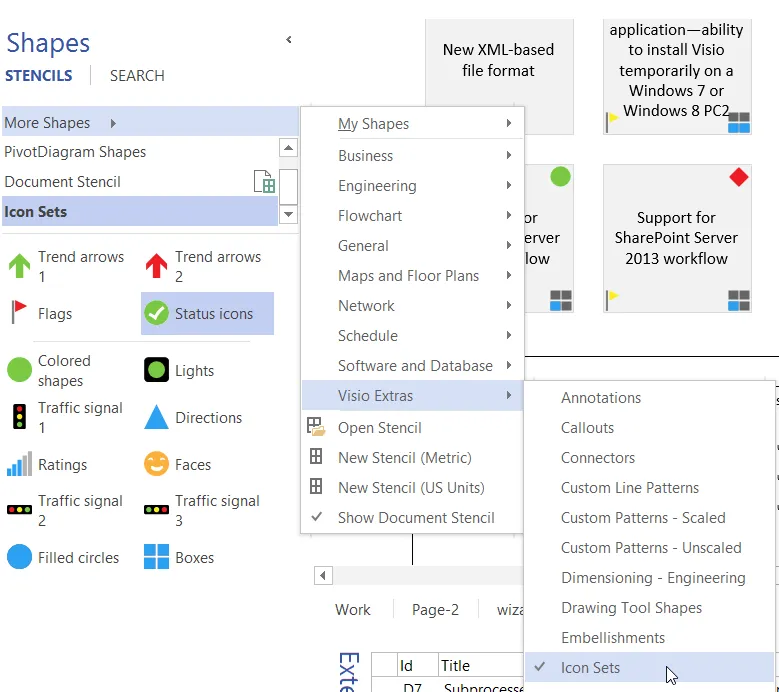Viewport: 779px width, 692px height.
Task: Open the Schedule submenu
Action: (412, 336)
